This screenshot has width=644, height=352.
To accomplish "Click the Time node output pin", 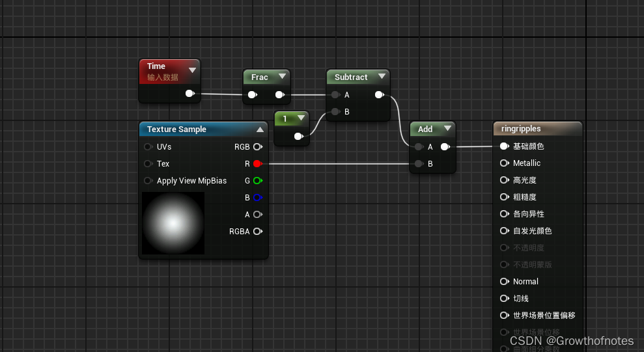I will coord(189,94).
